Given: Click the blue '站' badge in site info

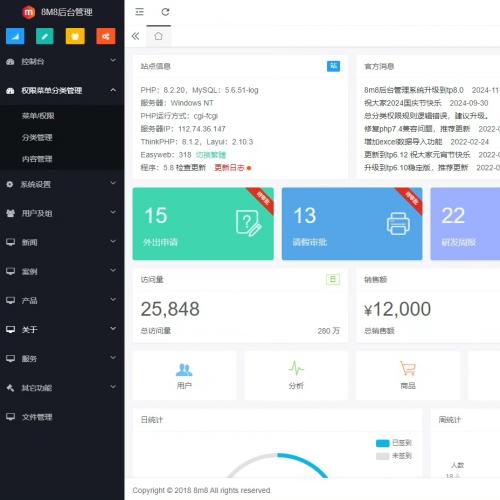Looking at the screenshot, I should pyautogui.click(x=333, y=66).
